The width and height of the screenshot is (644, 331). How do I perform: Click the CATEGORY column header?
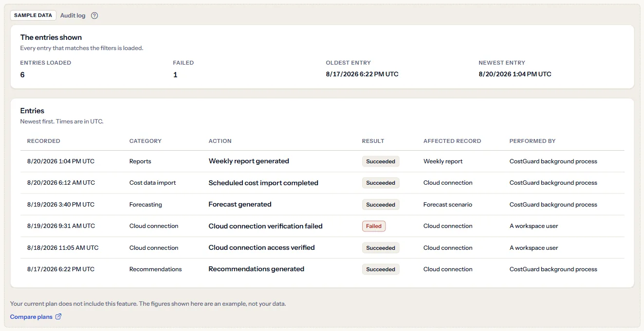pos(146,141)
